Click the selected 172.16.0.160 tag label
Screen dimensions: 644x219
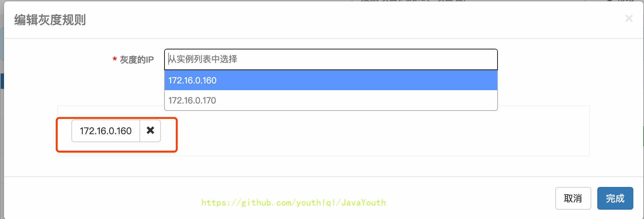[106, 131]
